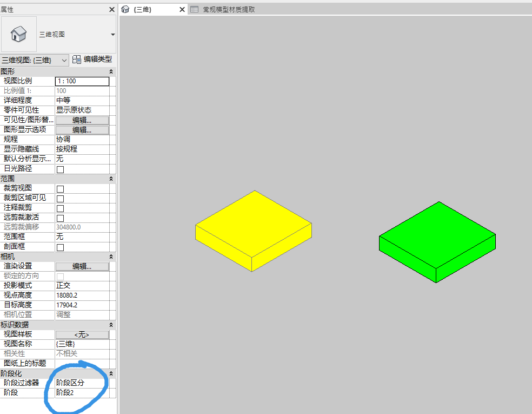The width and height of the screenshot is (532, 414).
Task: Toggle the 裁剪视图 checkbox
Action: pyautogui.click(x=61, y=189)
